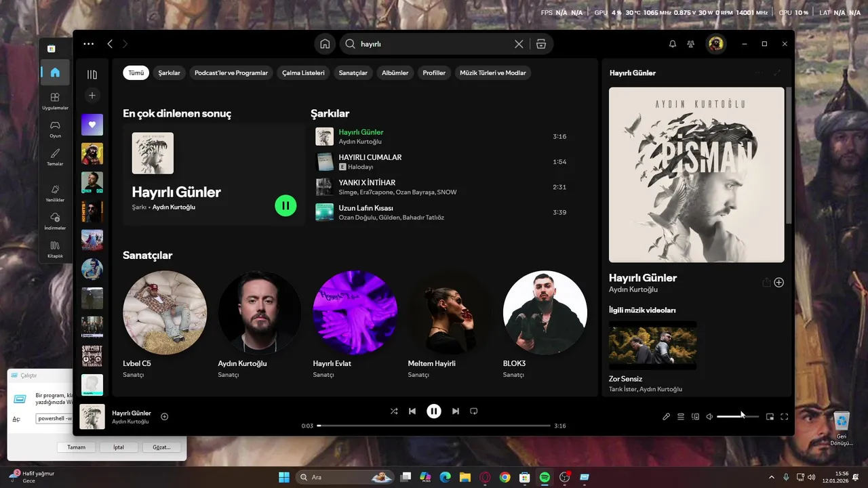Filter results by Albümler

[x=395, y=73]
